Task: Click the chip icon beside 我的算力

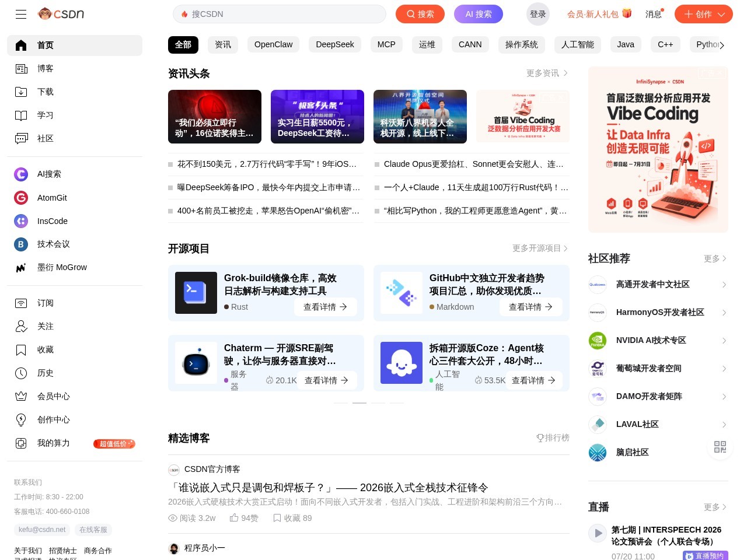Action: coord(21,443)
